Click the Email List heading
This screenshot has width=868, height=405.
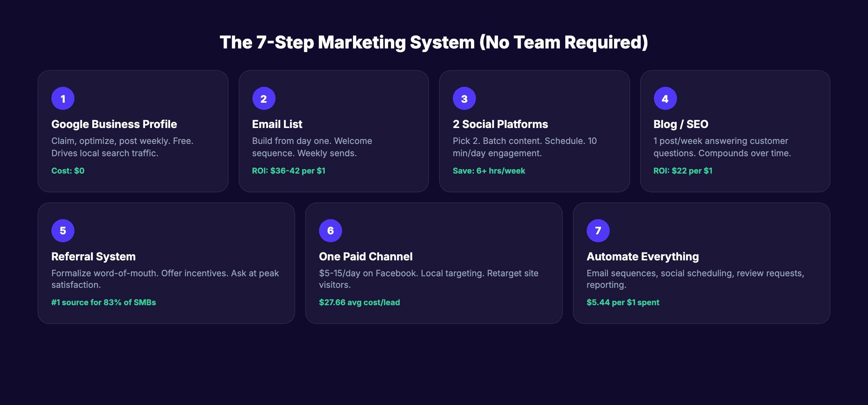[x=277, y=124]
